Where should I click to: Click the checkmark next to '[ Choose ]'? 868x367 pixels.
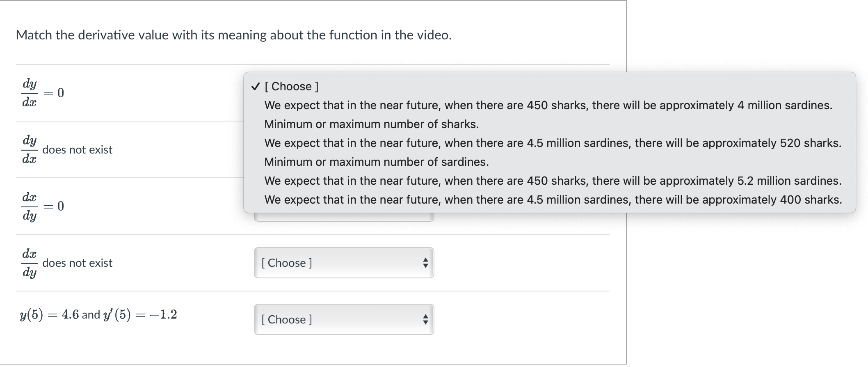point(255,86)
